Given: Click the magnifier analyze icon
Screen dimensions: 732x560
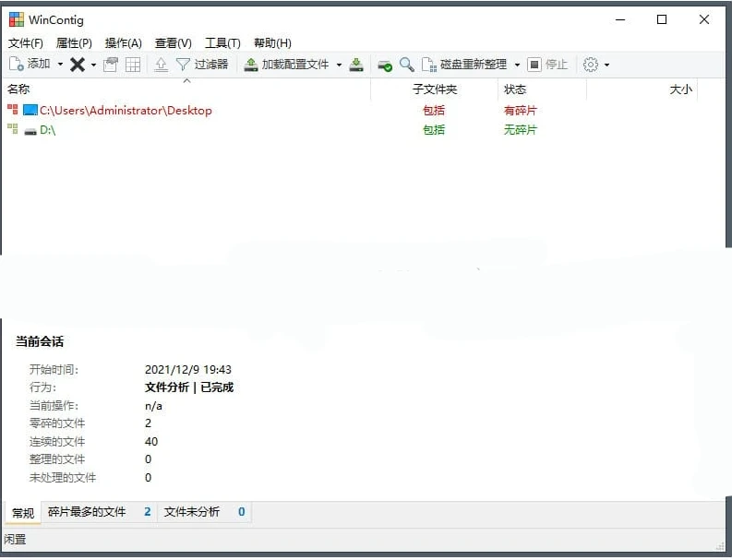Looking at the screenshot, I should click(406, 65).
